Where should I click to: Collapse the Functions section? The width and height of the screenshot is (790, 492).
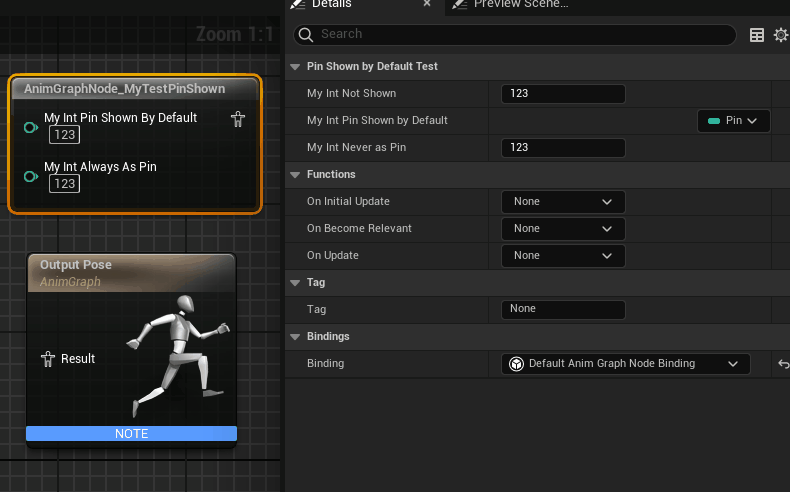(295, 174)
